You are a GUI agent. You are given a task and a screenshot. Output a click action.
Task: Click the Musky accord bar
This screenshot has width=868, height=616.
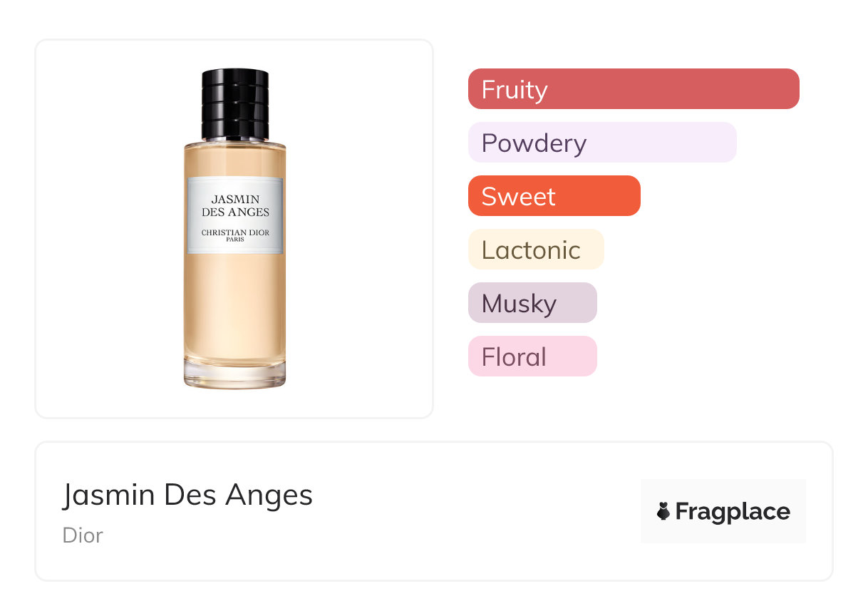tap(532, 303)
